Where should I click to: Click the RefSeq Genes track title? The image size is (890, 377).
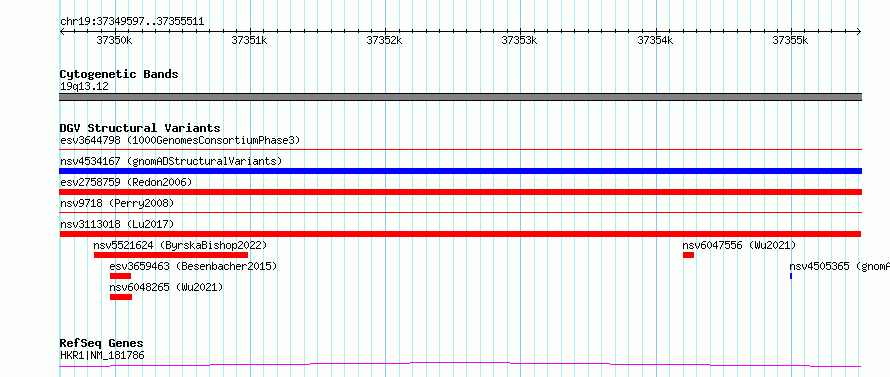pos(101,343)
